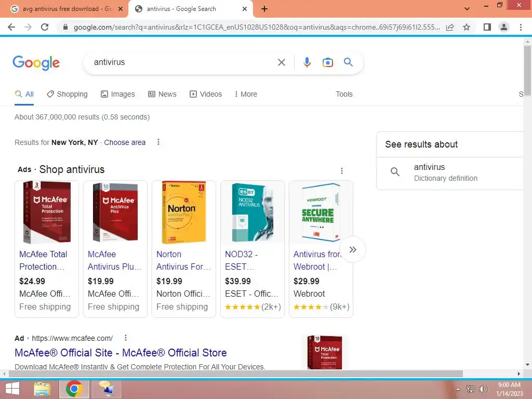Open Chrome's three-dot menu
Viewport: 532px width, 399px height.
tap(521, 27)
